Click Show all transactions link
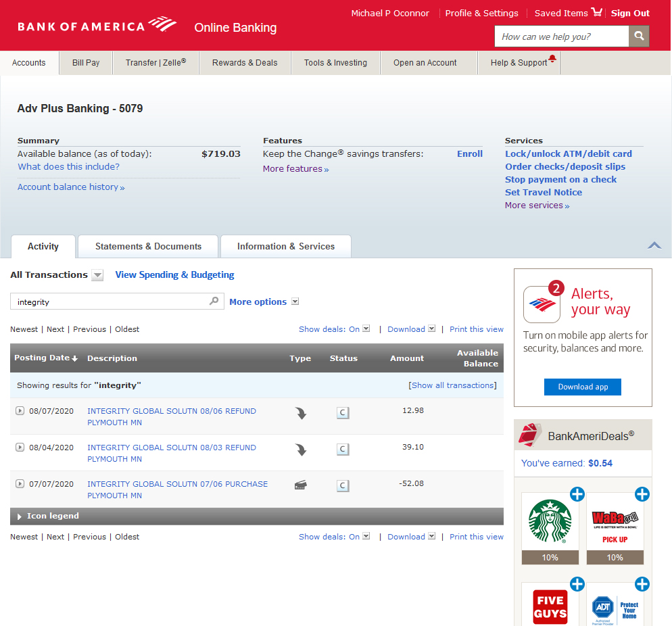Viewport: 672px width, 626px height. click(x=452, y=385)
